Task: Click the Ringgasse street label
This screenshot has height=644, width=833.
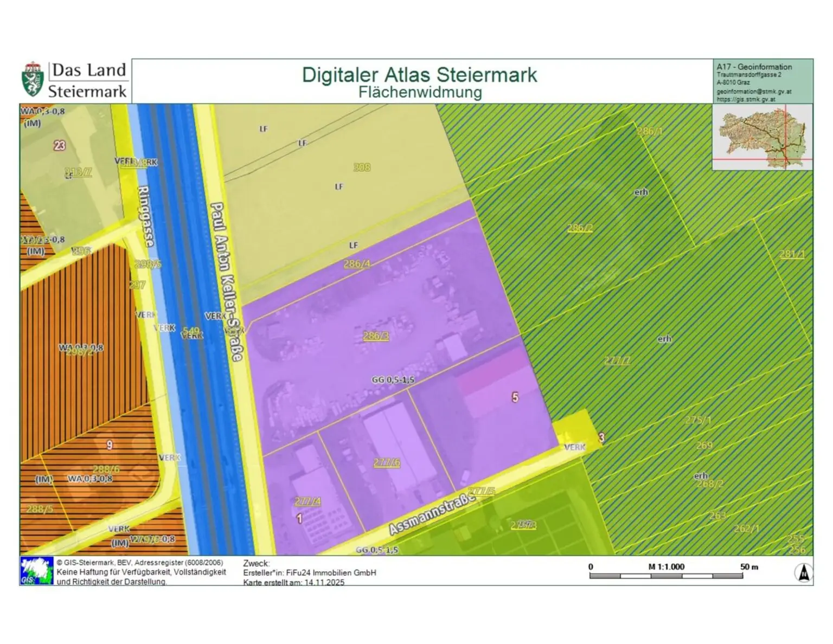Action: 145,216
